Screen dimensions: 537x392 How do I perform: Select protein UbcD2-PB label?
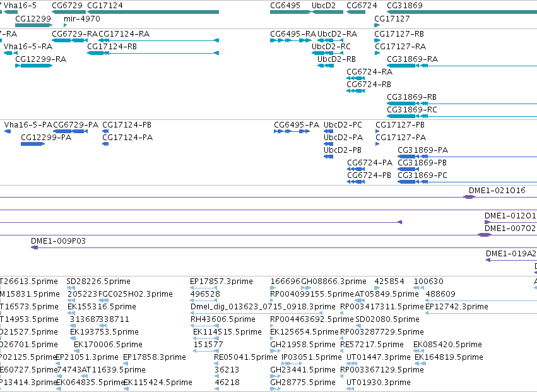pyautogui.click(x=343, y=150)
